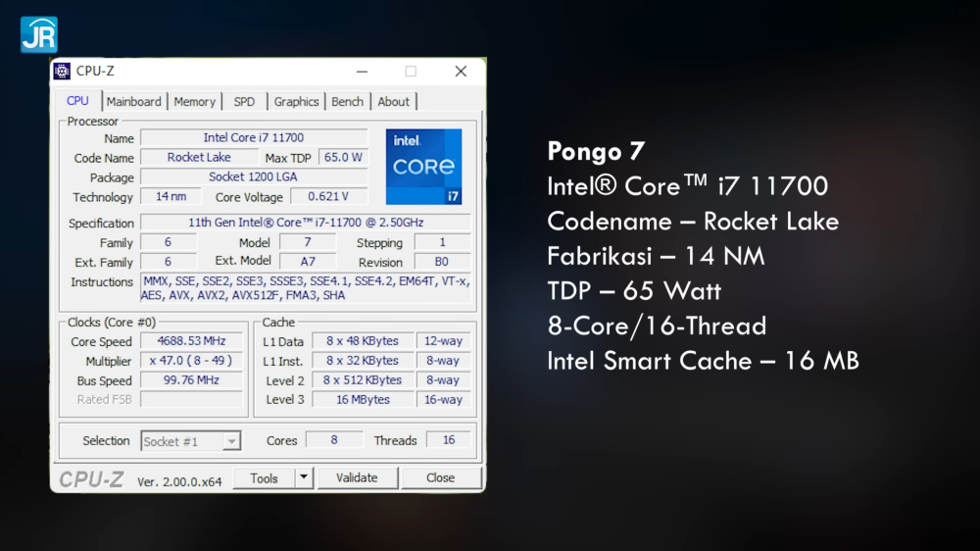This screenshot has height=551, width=980.
Task: Go to the Bench tab
Action: pos(348,101)
